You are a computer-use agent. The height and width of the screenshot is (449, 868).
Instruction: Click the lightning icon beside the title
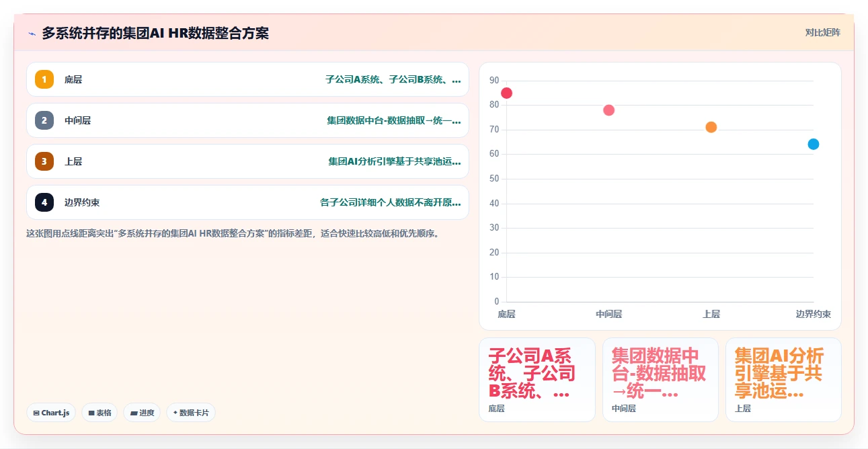(32, 34)
